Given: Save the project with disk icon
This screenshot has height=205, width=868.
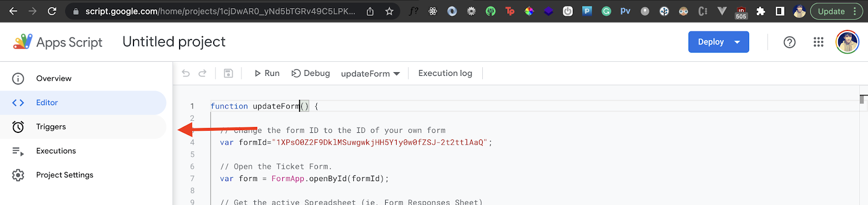Looking at the screenshot, I should [228, 73].
